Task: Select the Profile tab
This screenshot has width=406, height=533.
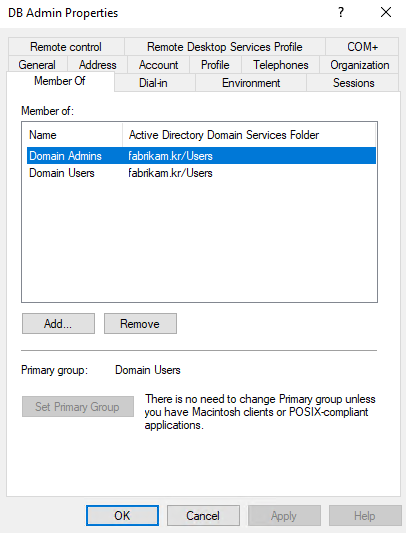Action: [215, 65]
